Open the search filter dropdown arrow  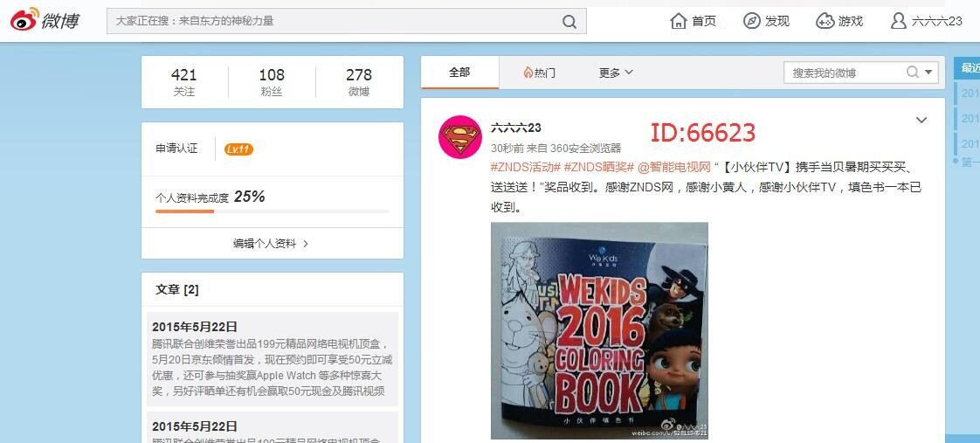tap(928, 73)
